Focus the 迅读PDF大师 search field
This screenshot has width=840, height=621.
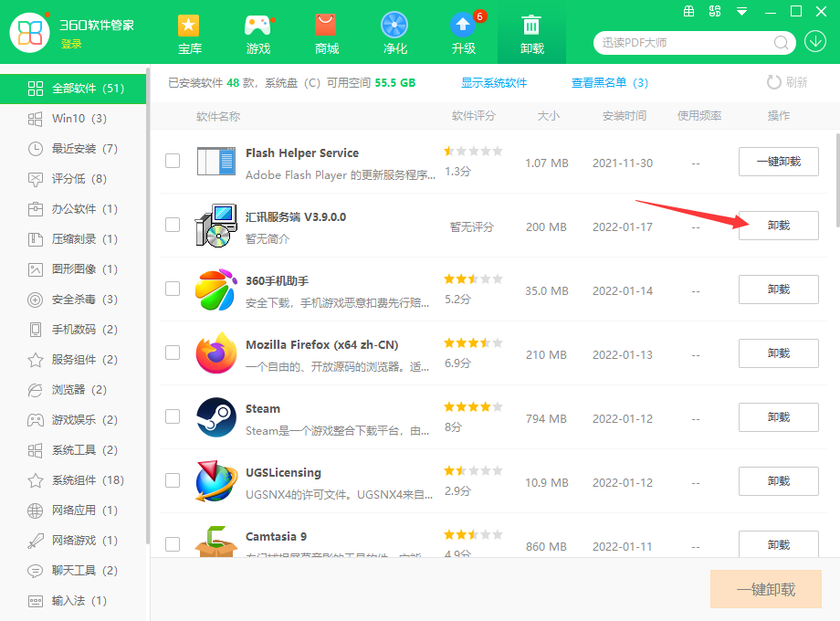[x=686, y=42]
